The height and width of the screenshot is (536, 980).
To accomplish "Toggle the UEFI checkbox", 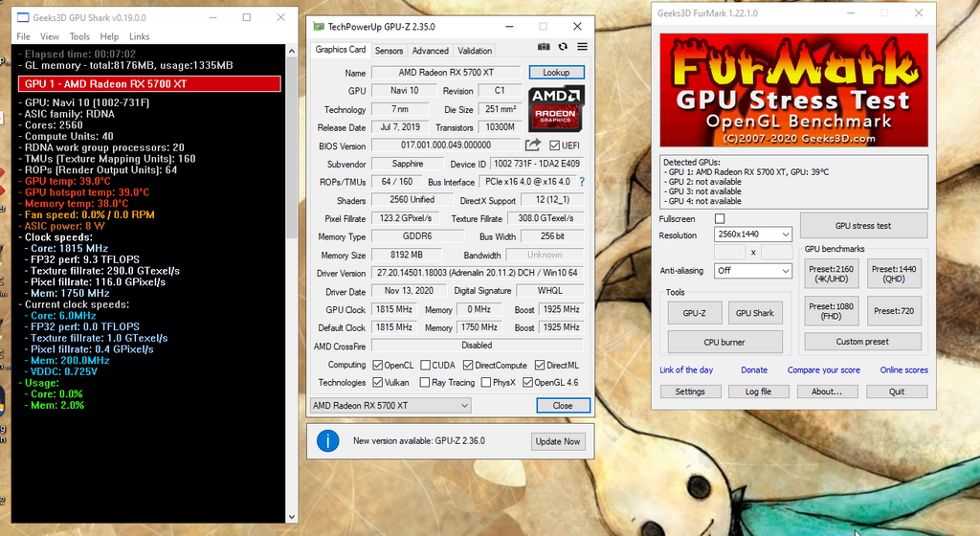I will pyautogui.click(x=554, y=145).
